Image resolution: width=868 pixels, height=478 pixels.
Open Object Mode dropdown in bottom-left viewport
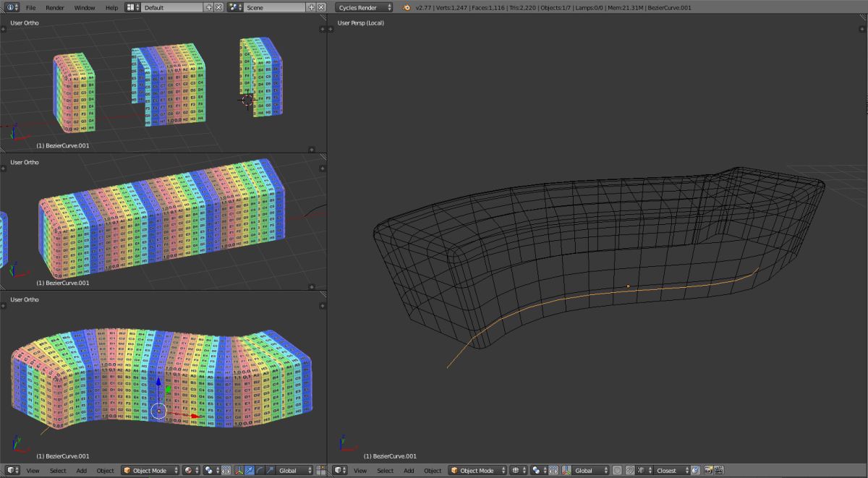click(x=150, y=471)
